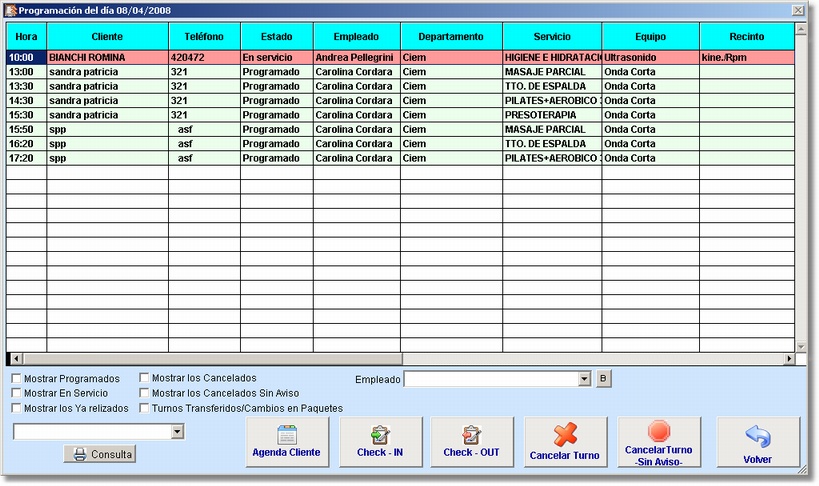This screenshot has width=819, height=486.
Task: Select client BIANCHI ROMINA
Action: click(x=107, y=57)
